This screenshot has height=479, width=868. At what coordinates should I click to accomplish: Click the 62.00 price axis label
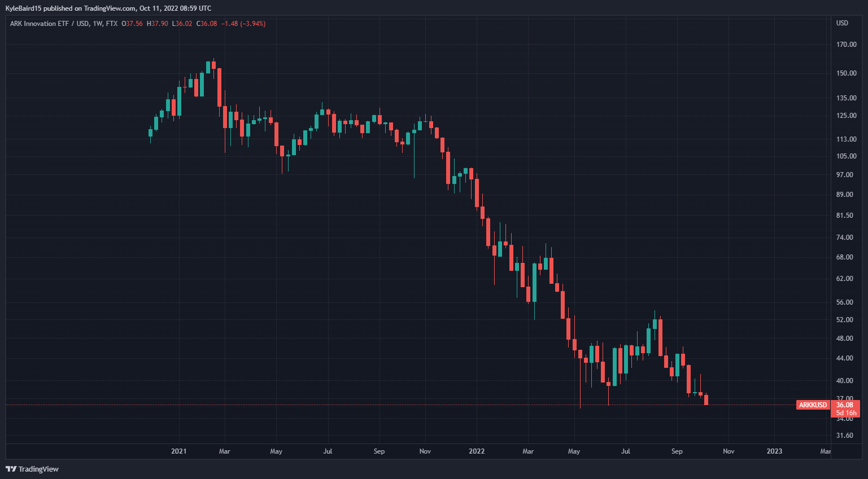pos(845,279)
